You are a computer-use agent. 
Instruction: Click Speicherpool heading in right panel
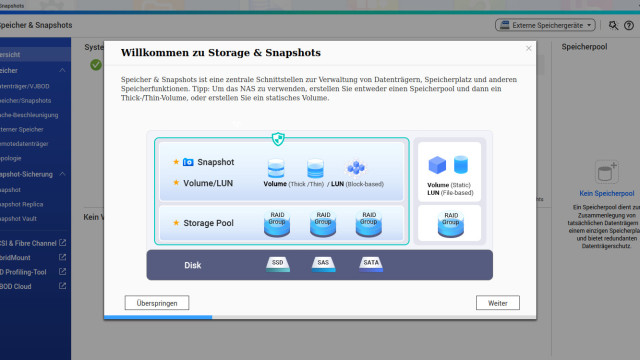(584, 47)
